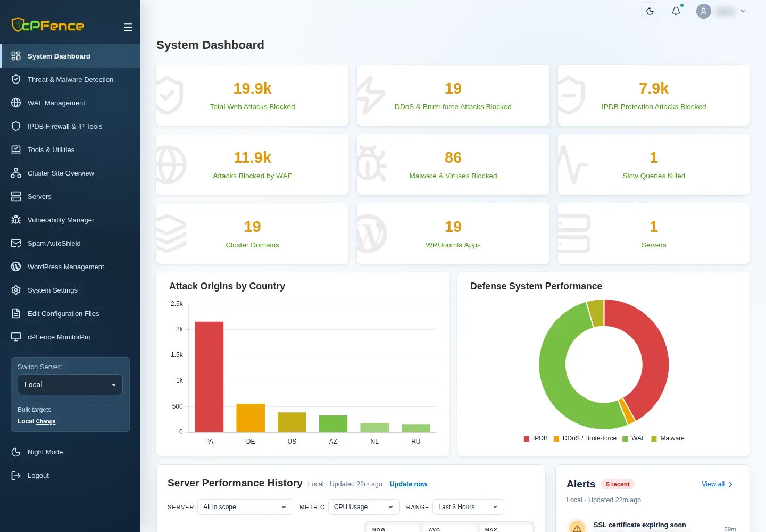Open the Attacks Blocked by WAF card
This screenshot has width=766, height=532.
point(252,164)
